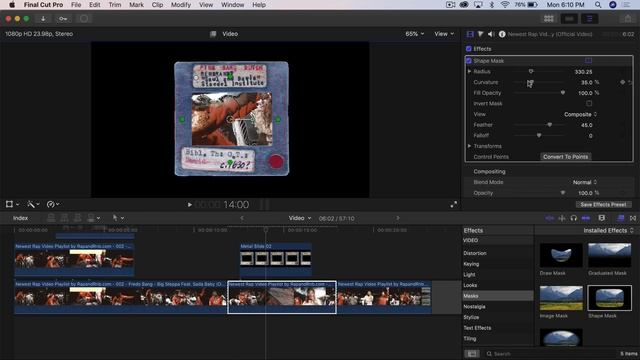Open the viewer zoom 65% dropdown
This screenshot has height=360, width=640.
[414, 34]
